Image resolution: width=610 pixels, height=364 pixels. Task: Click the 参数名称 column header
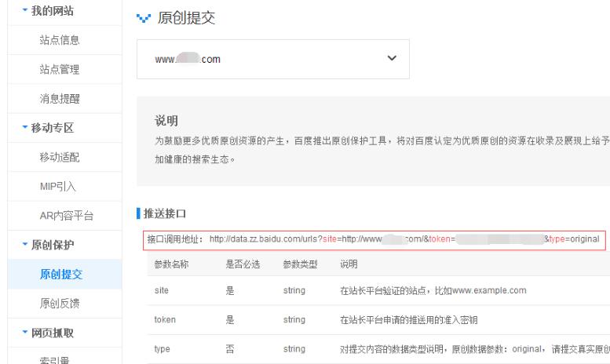pos(171,264)
